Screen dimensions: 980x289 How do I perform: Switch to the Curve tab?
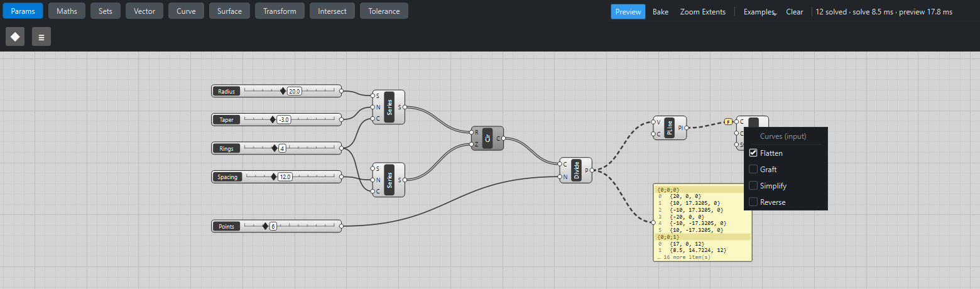(x=186, y=11)
